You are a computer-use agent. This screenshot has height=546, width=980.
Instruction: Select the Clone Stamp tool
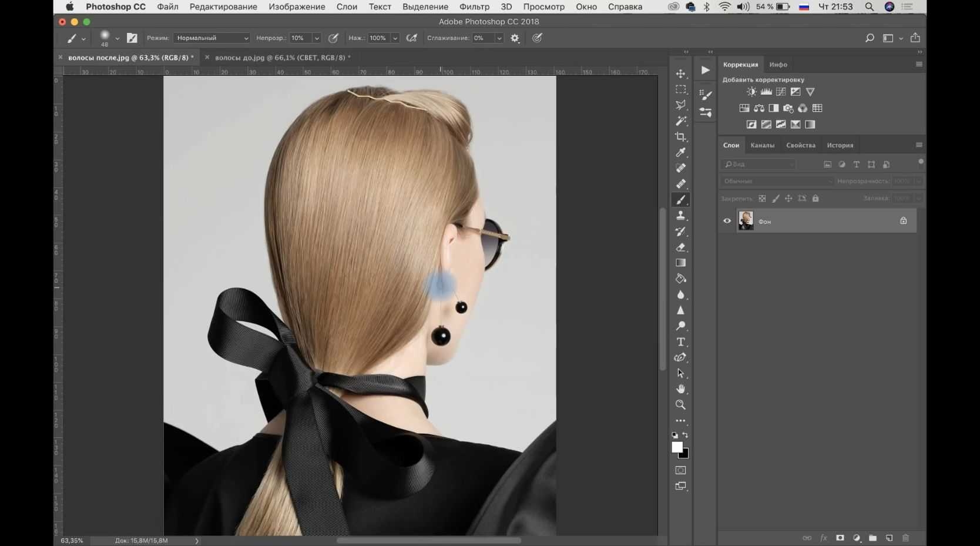pos(680,216)
